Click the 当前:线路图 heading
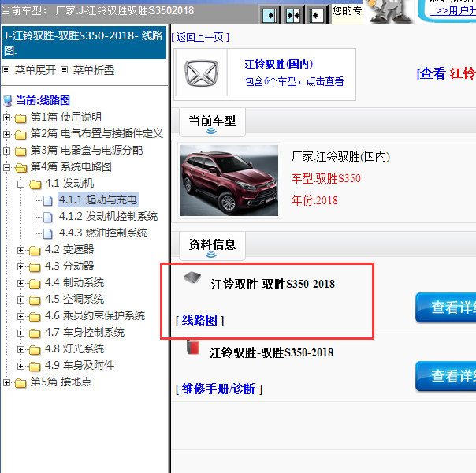The width and height of the screenshot is (476, 473). pyautogui.click(x=43, y=100)
